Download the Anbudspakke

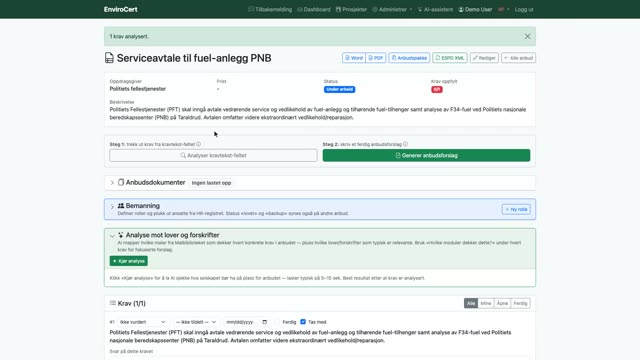point(409,58)
